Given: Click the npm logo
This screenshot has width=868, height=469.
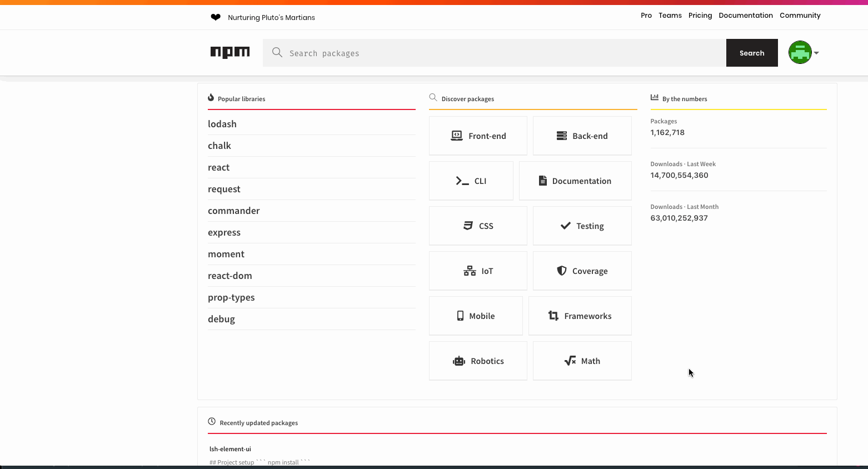Looking at the screenshot, I should coord(230,52).
